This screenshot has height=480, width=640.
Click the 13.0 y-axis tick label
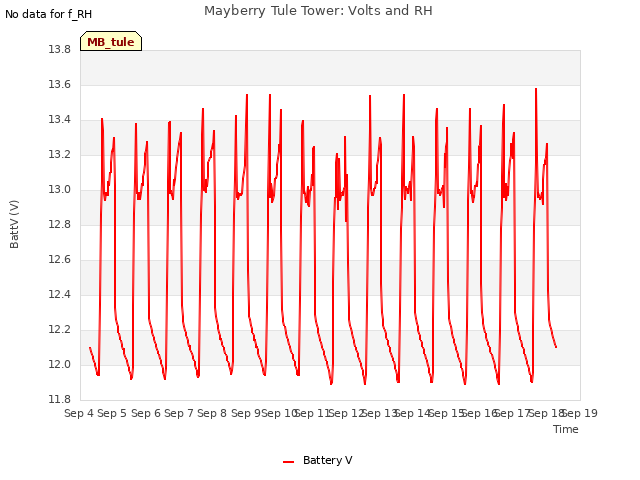pyautogui.click(x=60, y=190)
